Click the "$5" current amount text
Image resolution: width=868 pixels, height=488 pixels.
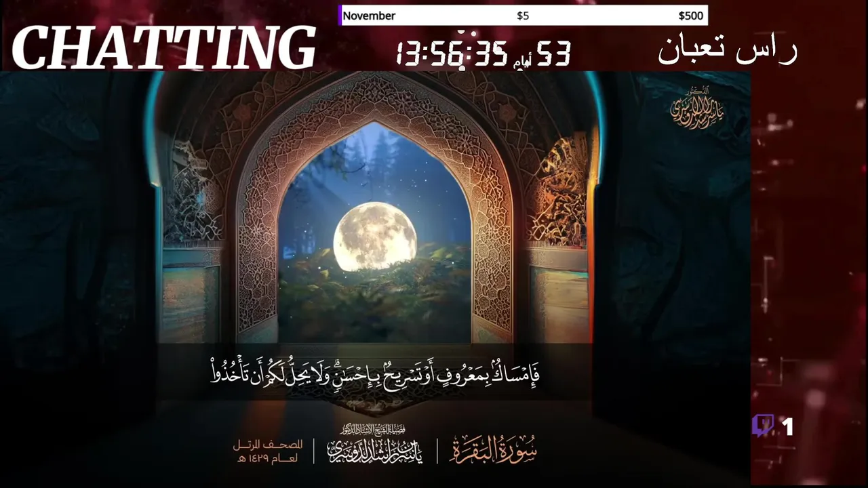(x=523, y=16)
